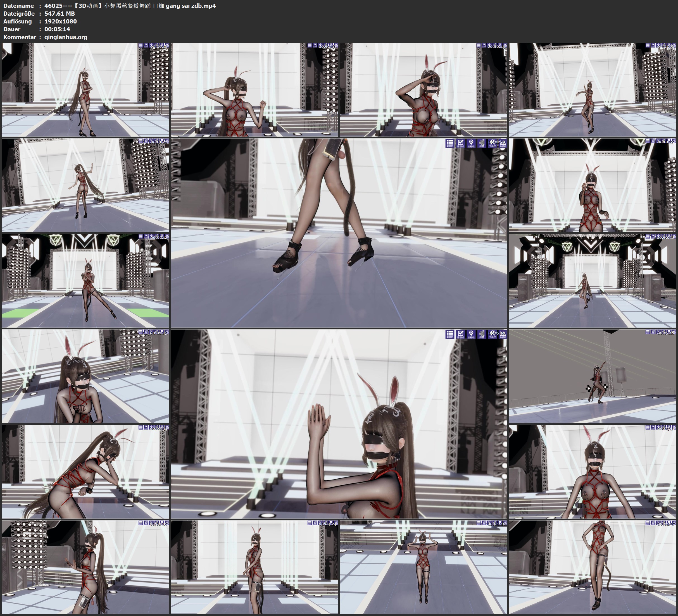Click the 00:05:14 duration value
The image size is (678, 616).
57,29
